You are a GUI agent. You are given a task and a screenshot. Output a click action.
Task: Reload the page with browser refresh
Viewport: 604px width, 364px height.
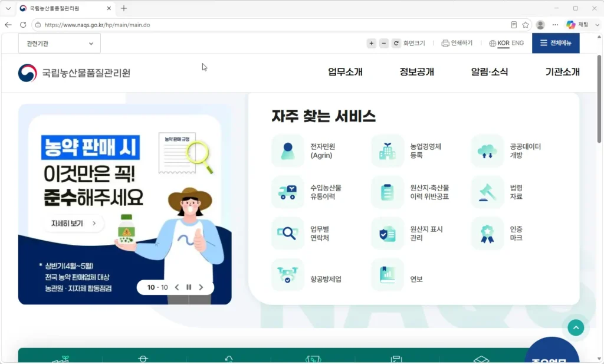click(23, 25)
